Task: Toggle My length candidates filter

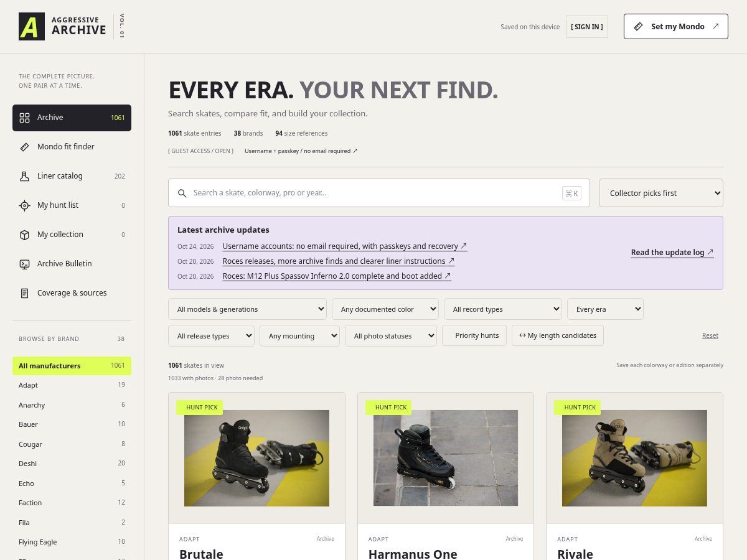Action: [558, 335]
